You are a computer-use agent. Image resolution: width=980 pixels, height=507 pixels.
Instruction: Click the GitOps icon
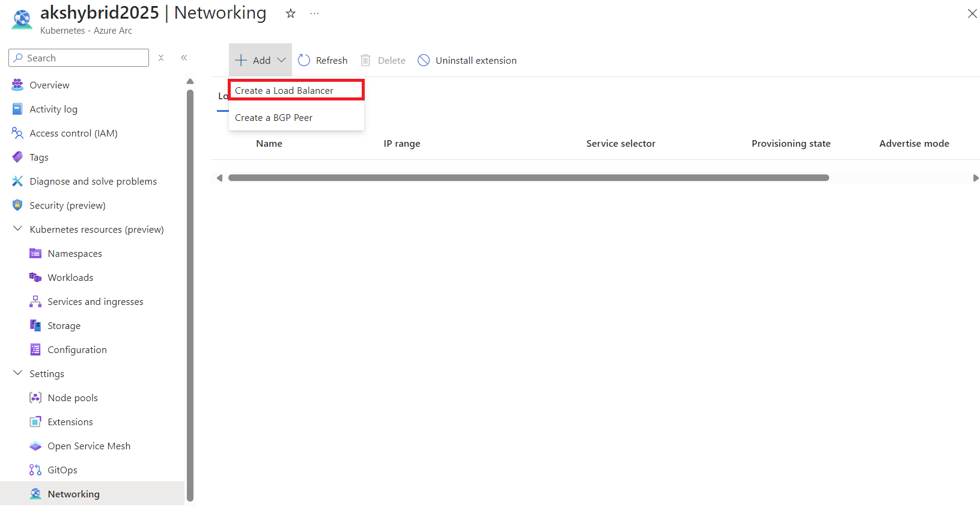(x=35, y=470)
